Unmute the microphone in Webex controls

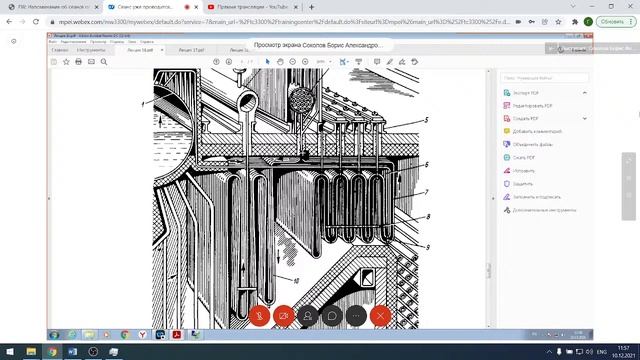coord(259,316)
